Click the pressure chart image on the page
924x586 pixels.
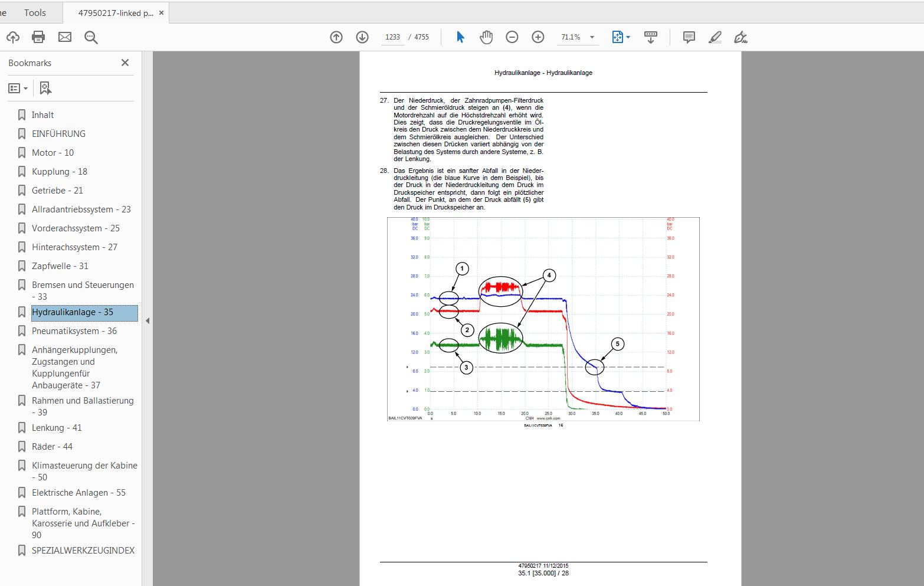[543, 319]
